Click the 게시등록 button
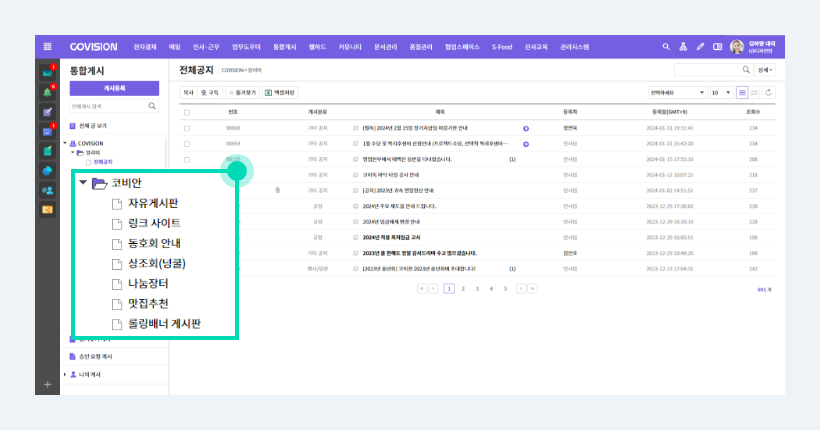 coord(114,88)
